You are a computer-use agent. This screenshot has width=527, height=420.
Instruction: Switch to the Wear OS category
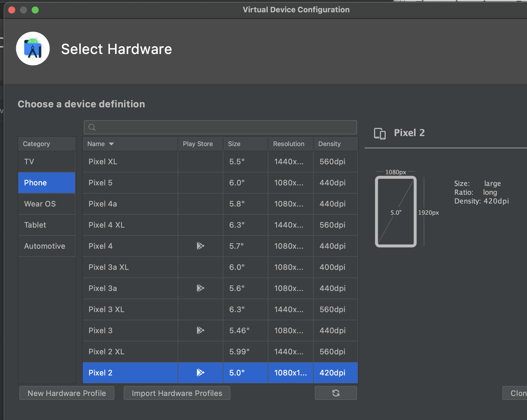click(x=47, y=204)
